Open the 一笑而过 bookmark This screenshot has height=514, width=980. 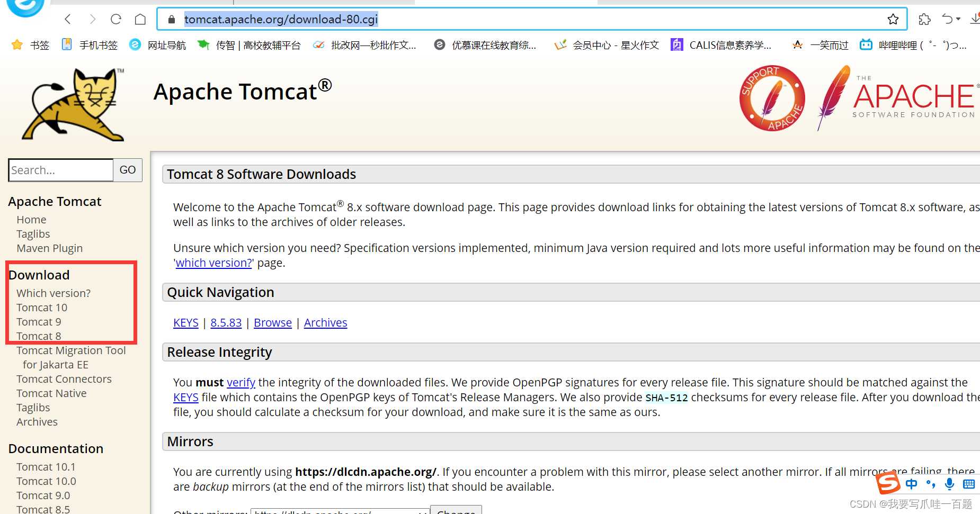pos(820,45)
